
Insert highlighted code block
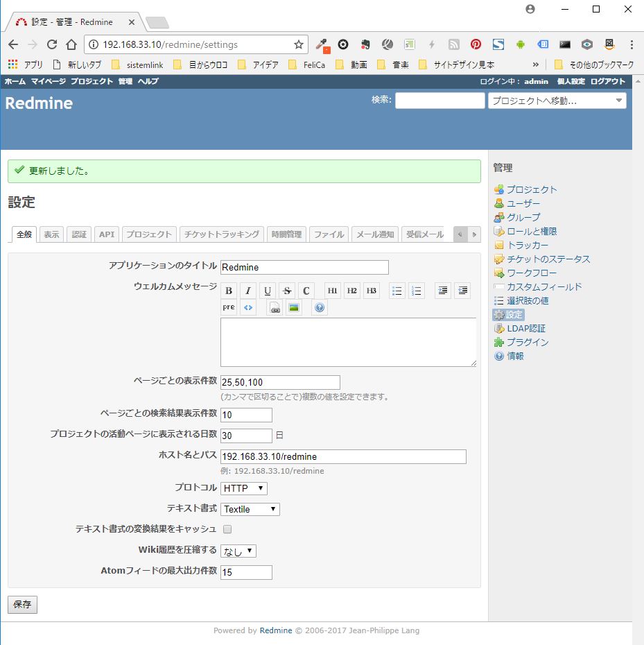(248, 307)
